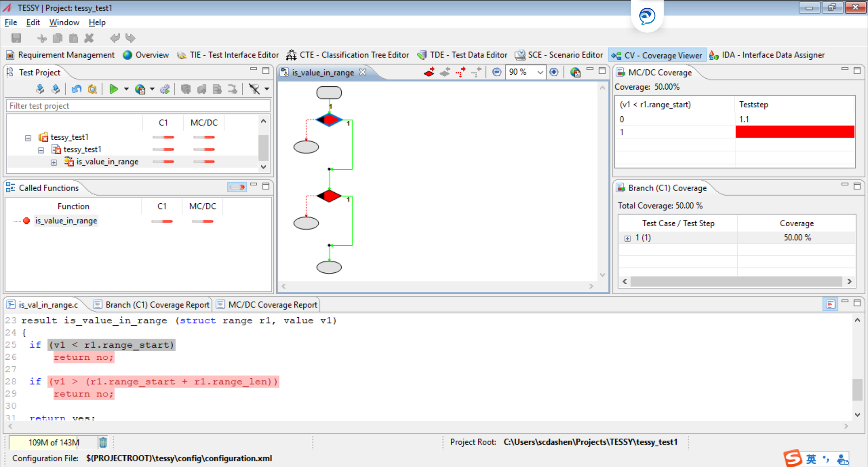868x467 pixels.
Task: Open the run test dropdown arrow
Action: [126, 89]
